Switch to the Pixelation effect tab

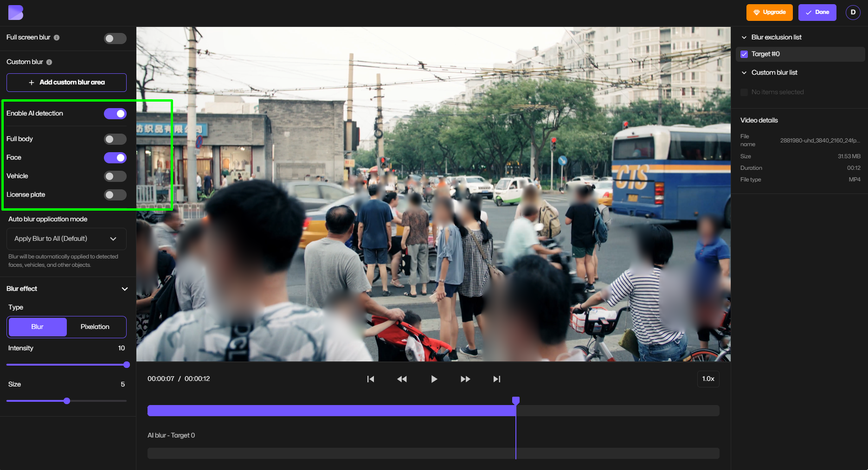[95, 327]
